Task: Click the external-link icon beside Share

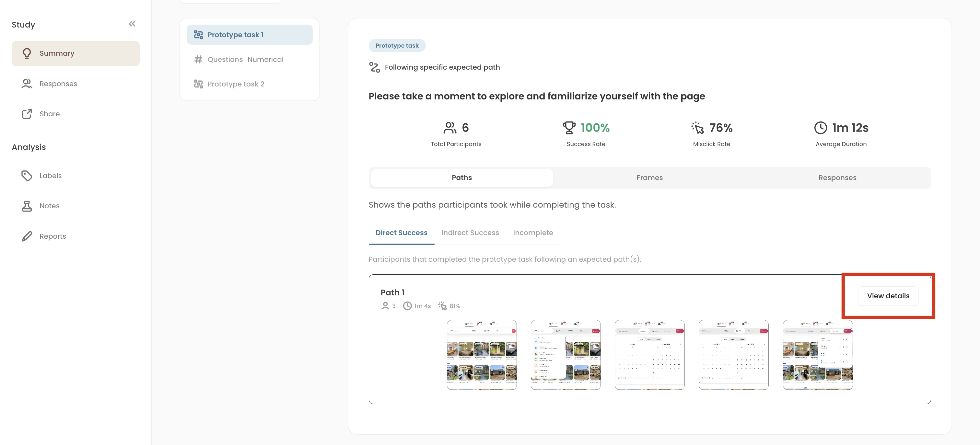Action: pos(27,114)
